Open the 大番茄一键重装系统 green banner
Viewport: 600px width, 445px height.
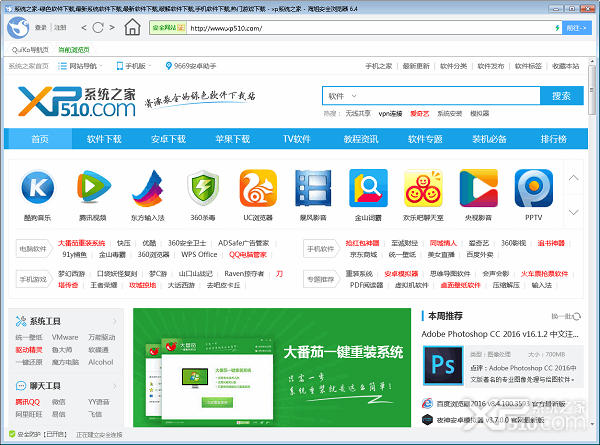(272, 367)
